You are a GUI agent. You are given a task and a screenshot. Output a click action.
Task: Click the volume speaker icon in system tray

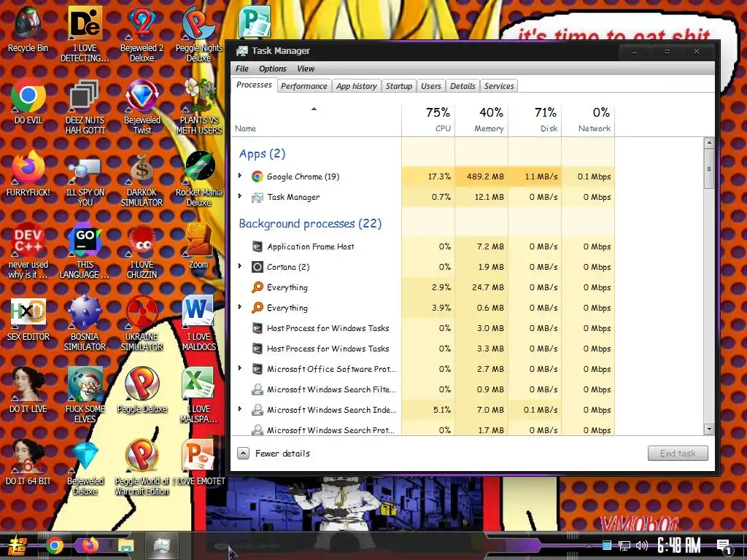[642, 545]
